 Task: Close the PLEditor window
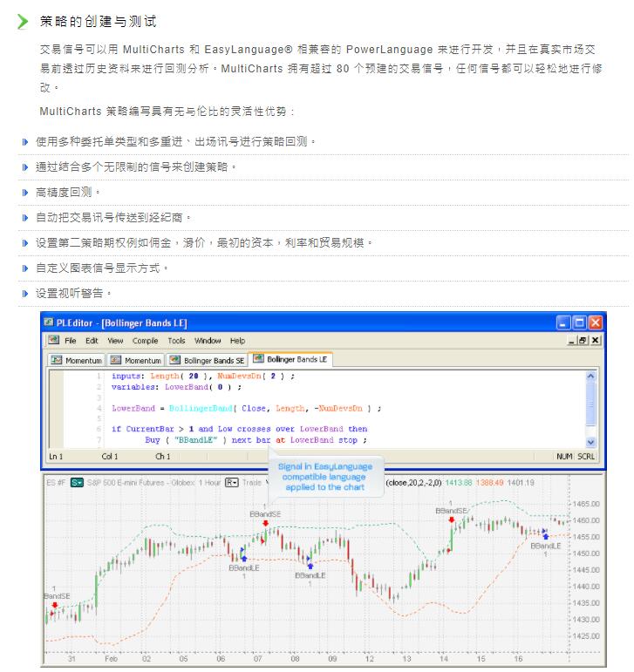pyautogui.click(x=596, y=322)
